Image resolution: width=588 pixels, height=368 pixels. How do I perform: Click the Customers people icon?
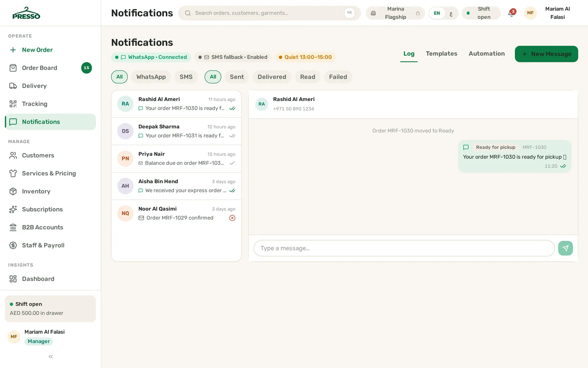[x=13, y=155]
